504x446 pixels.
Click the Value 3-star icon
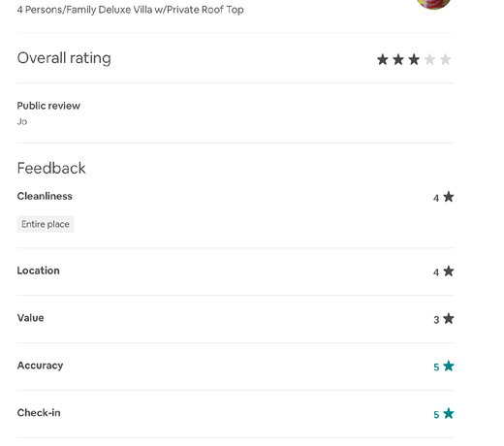449,319
